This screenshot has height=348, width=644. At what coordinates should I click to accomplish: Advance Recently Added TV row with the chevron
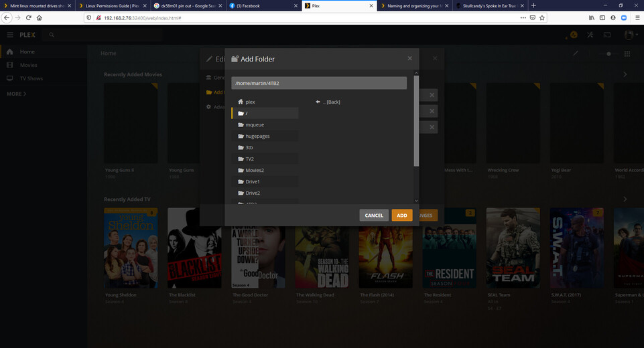pyautogui.click(x=625, y=199)
